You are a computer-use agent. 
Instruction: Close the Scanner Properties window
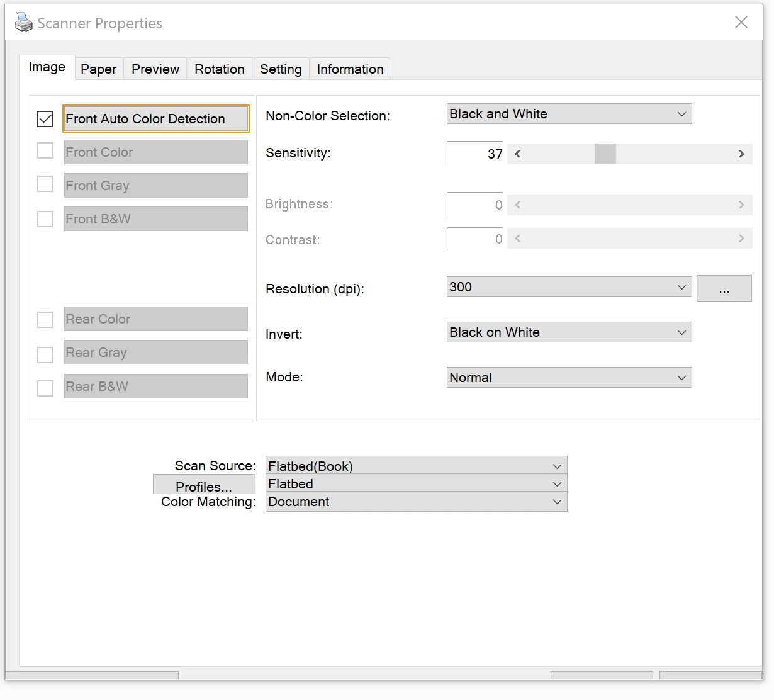(x=741, y=22)
